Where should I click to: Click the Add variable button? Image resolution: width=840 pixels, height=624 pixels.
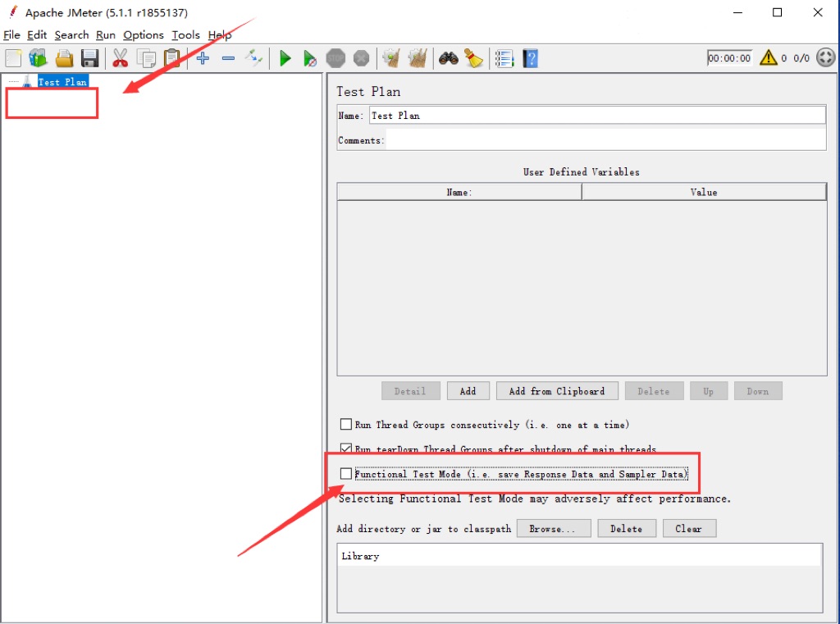tap(468, 391)
